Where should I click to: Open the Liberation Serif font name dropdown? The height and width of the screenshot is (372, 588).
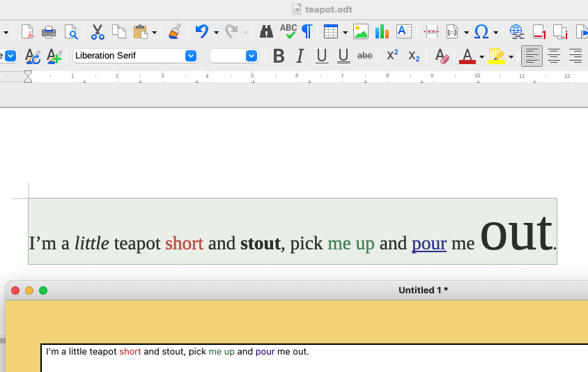190,56
